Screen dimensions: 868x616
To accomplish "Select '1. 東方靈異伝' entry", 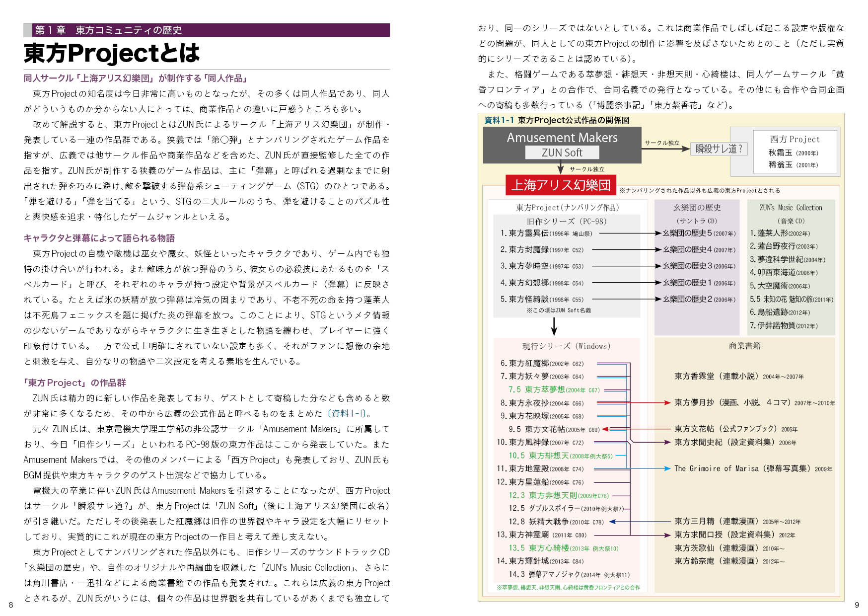I will click(546, 233).
